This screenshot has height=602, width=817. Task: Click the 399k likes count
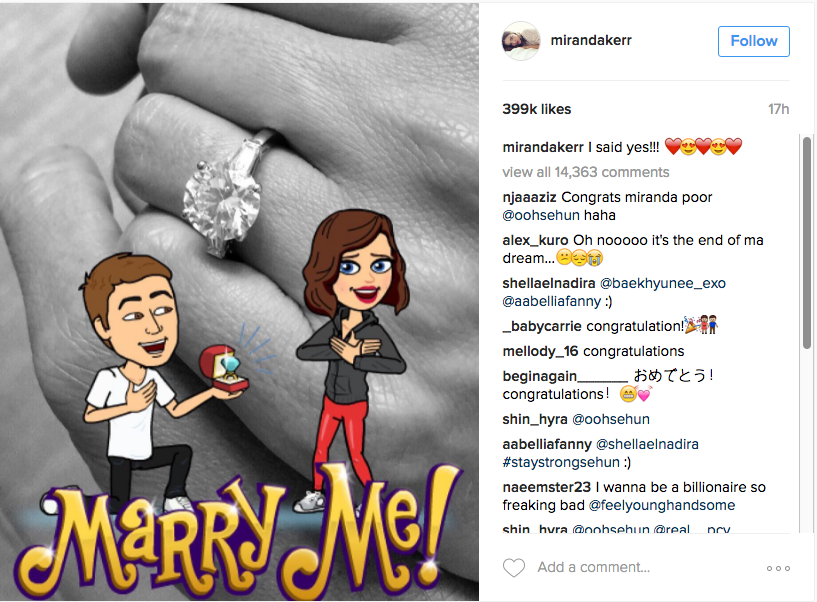click(537, 109)
